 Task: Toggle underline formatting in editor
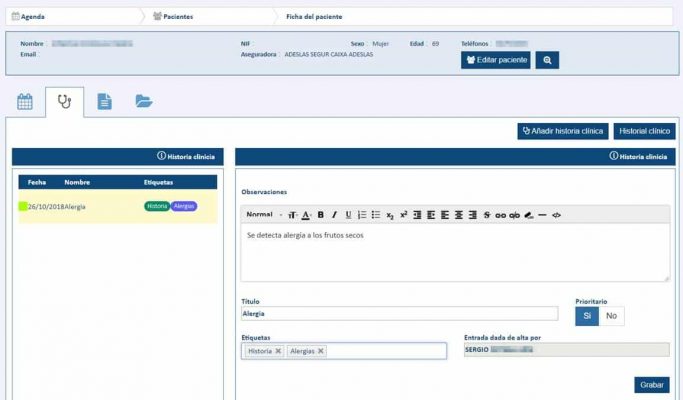click(348, 215)
